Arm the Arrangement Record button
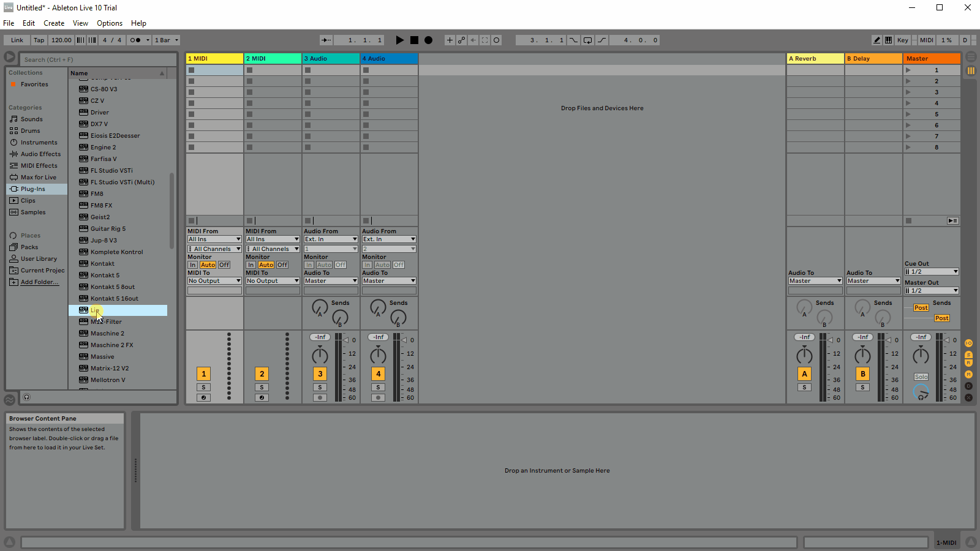980x551 pixels. pyautogui.click(x=429, y=40)
